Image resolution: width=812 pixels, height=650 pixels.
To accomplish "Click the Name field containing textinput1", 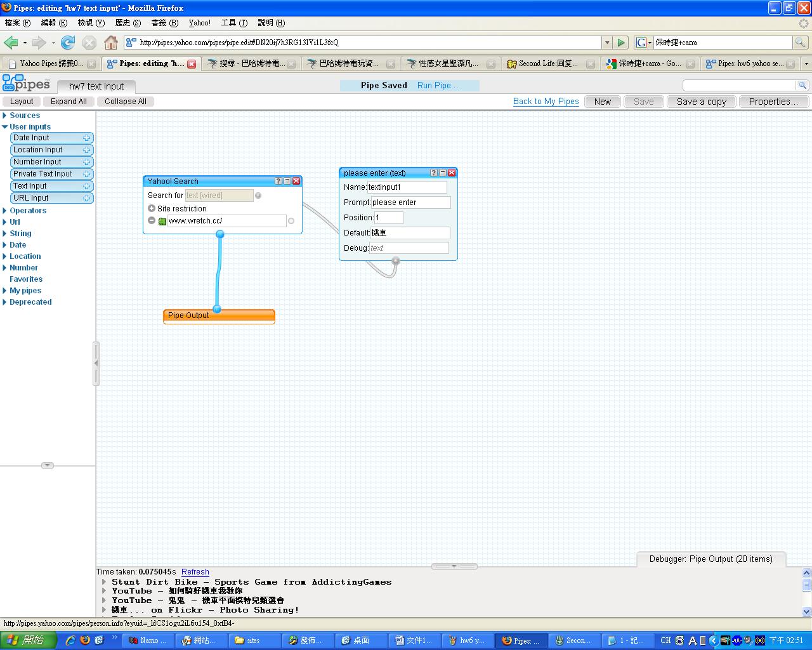I will coord(407,187).
